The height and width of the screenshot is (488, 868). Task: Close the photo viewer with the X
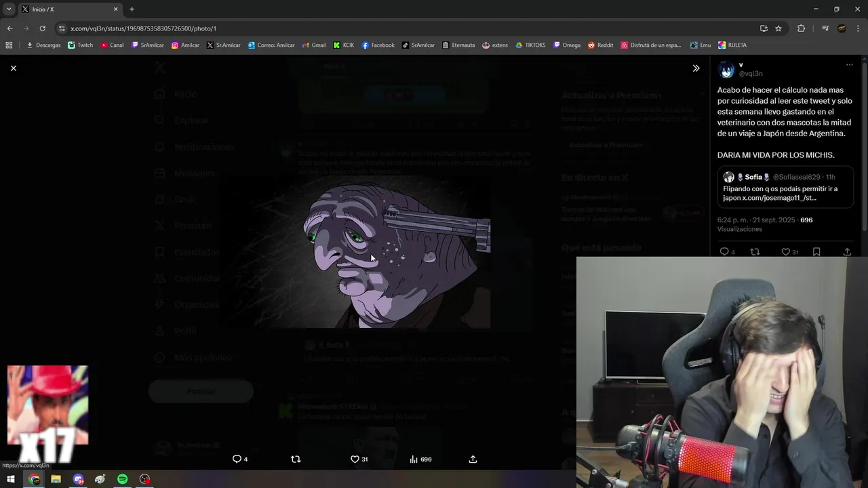click(x=13, y=68)
